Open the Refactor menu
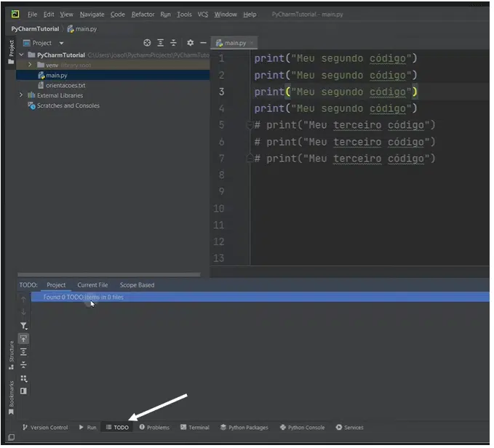 143,15
